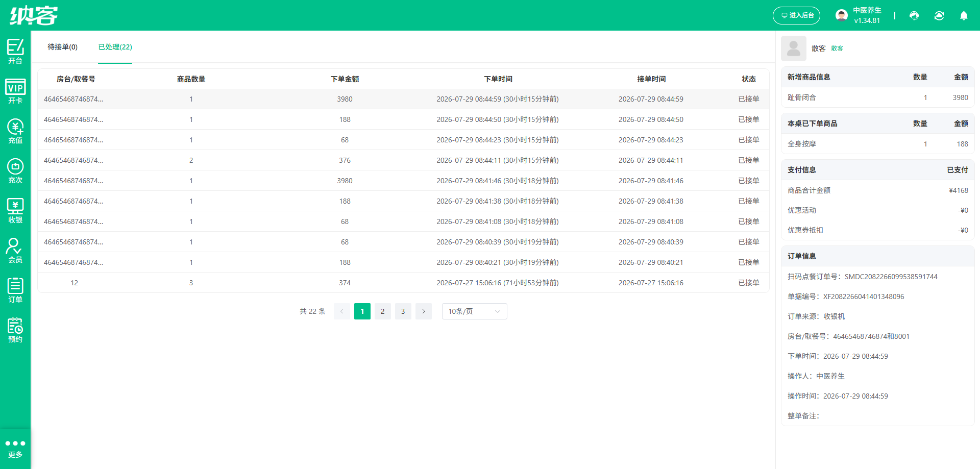This screenshot has width=980, height=469.
Task: Select the order row placed at 08:44:59
Action: click(x=403, y=99)
